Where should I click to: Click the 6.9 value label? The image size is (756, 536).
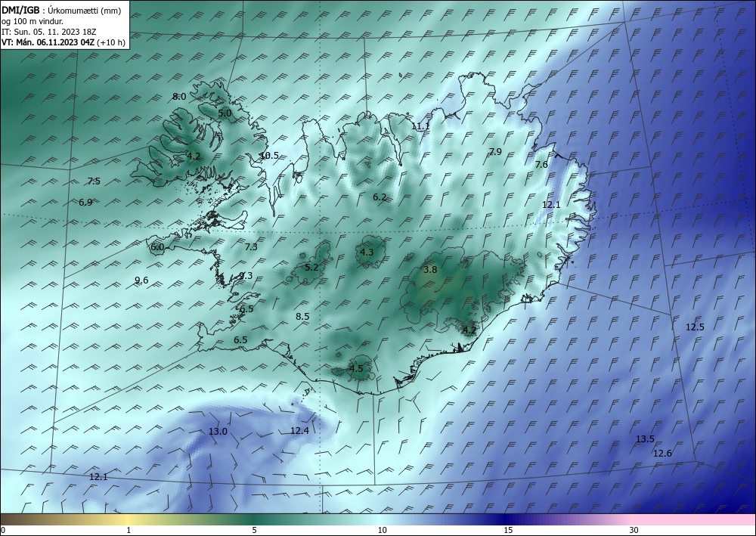coord(86,203)
